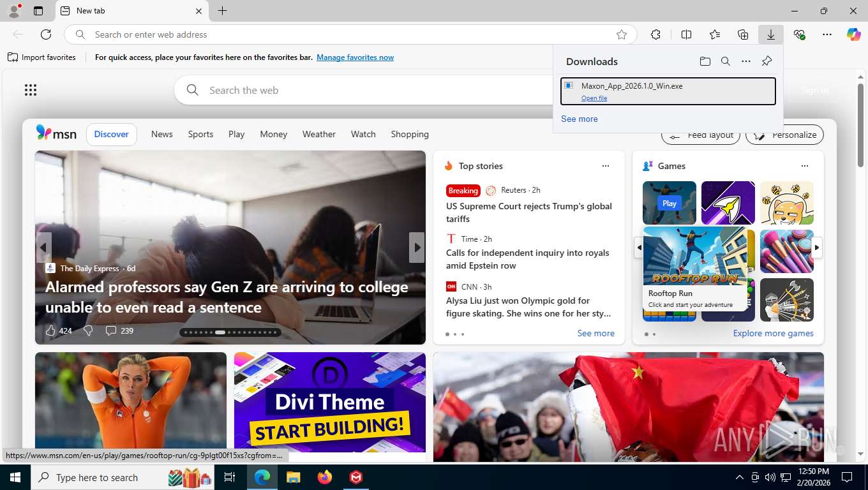Screen dimensions: 868x490
Task: Select the Money tab
Action: [x=274, y=134]
